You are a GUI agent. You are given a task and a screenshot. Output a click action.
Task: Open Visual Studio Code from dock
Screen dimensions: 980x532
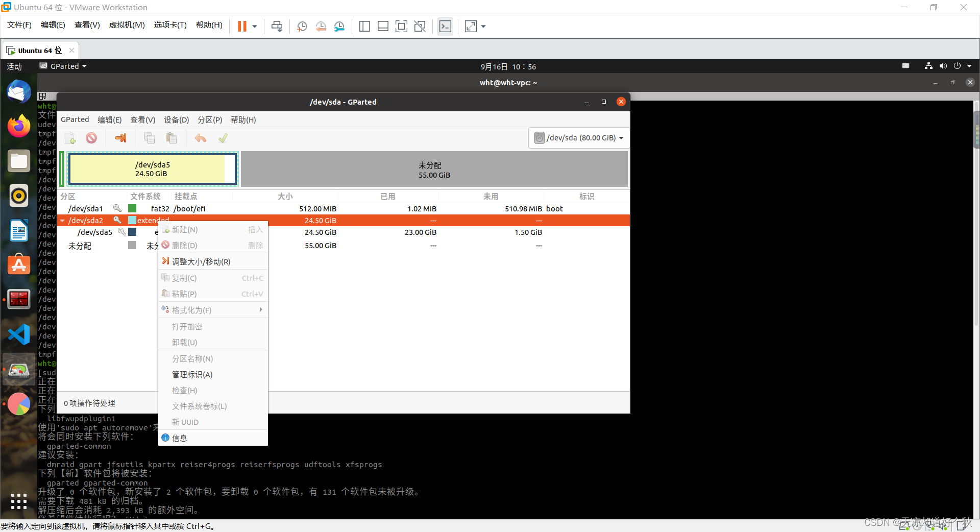[19, 334]
